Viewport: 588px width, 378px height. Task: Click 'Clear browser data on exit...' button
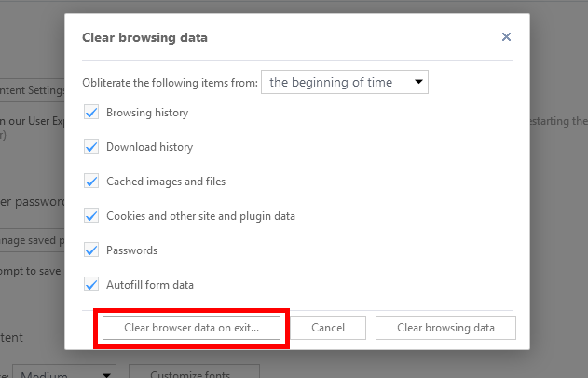(191, 328)
